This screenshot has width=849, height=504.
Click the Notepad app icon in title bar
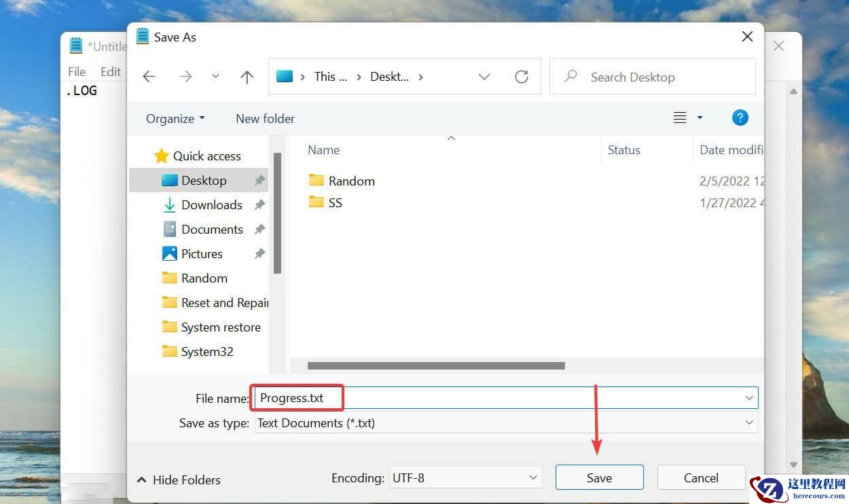click(x=76, y=46)
